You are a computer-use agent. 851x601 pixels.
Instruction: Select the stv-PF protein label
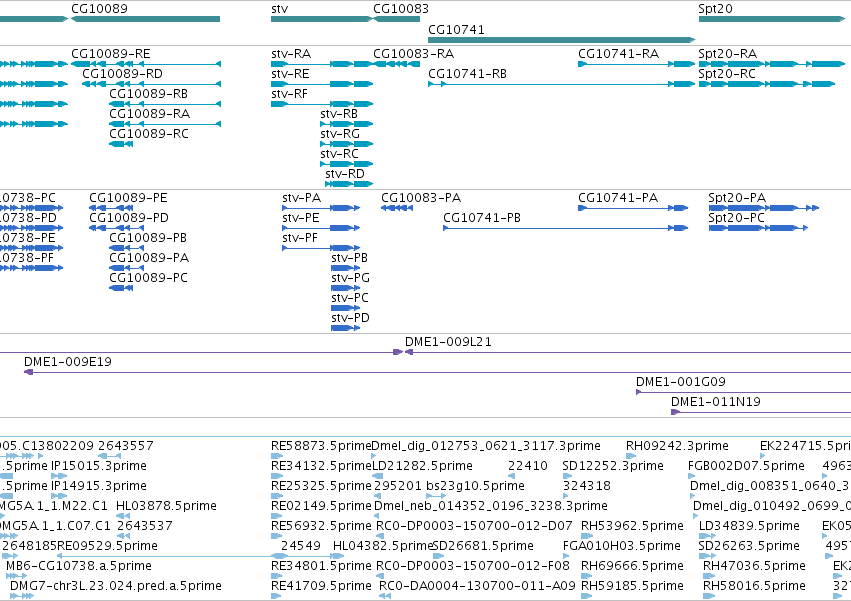coord(300,238)
